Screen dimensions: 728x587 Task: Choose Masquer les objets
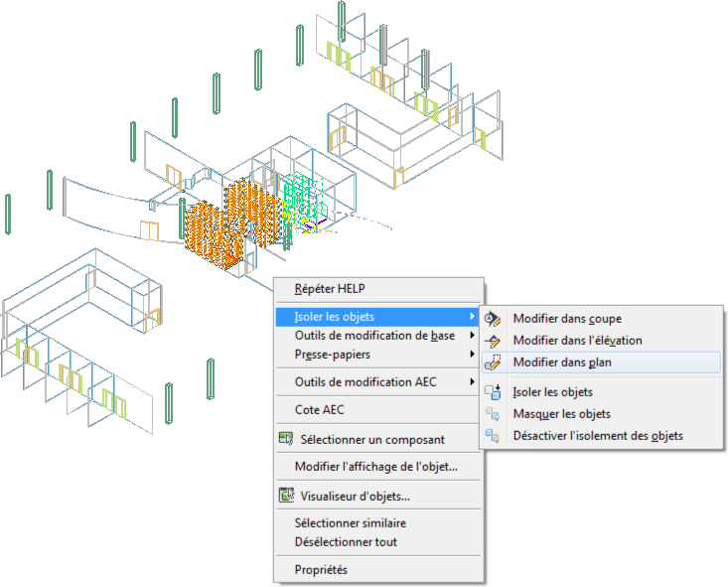[x=601, y=414]
